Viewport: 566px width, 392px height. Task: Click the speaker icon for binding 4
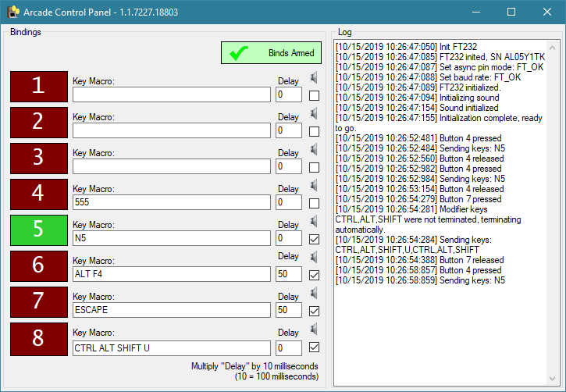pyautogui.click(x=314, y=186)
